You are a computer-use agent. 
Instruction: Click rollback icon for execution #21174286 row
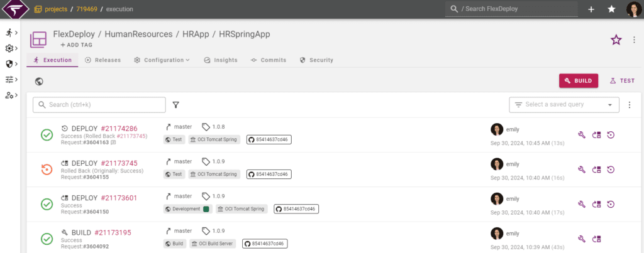pos(611,135)
